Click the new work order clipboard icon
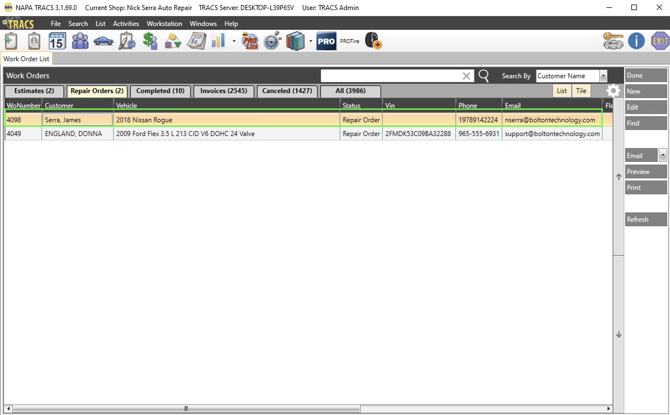Image resolution: width=670 pixels, height=415 pixels. click(11, 41)
